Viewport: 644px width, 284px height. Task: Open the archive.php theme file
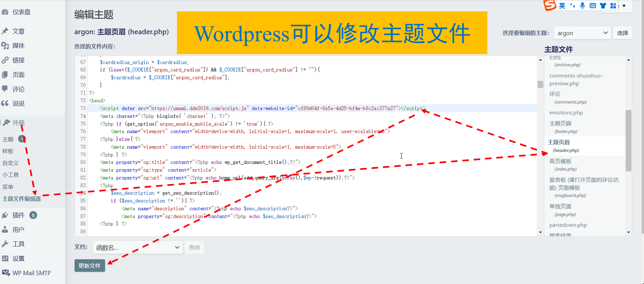[x=567, y=65]
